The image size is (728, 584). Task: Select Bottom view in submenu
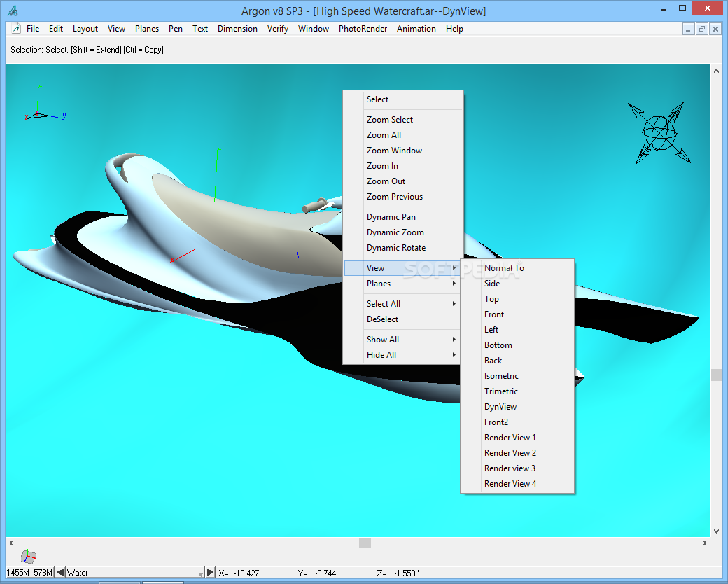517,345
